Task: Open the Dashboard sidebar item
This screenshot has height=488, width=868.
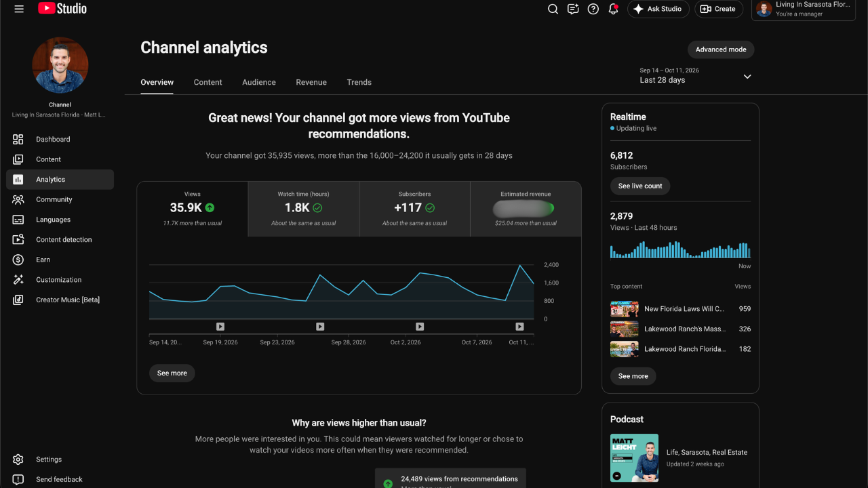Action: 60,139
